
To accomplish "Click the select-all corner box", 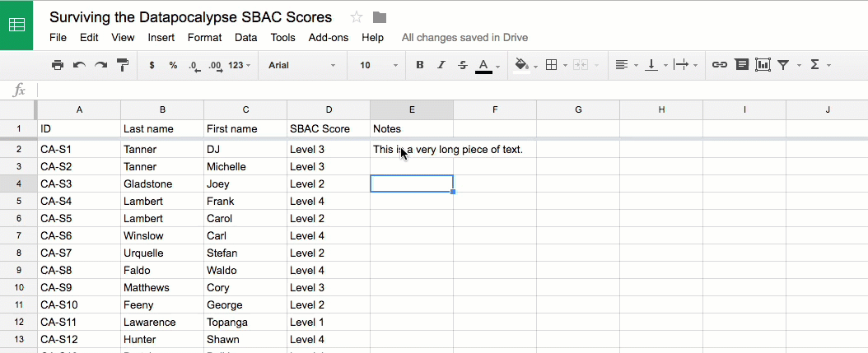I will click(x=18, y=109).
